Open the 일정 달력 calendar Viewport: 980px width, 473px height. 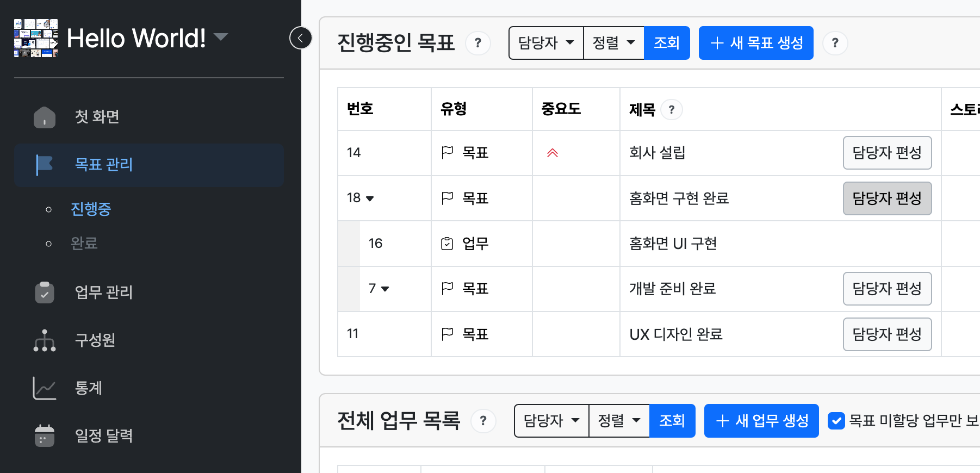[x=103, y=436]
